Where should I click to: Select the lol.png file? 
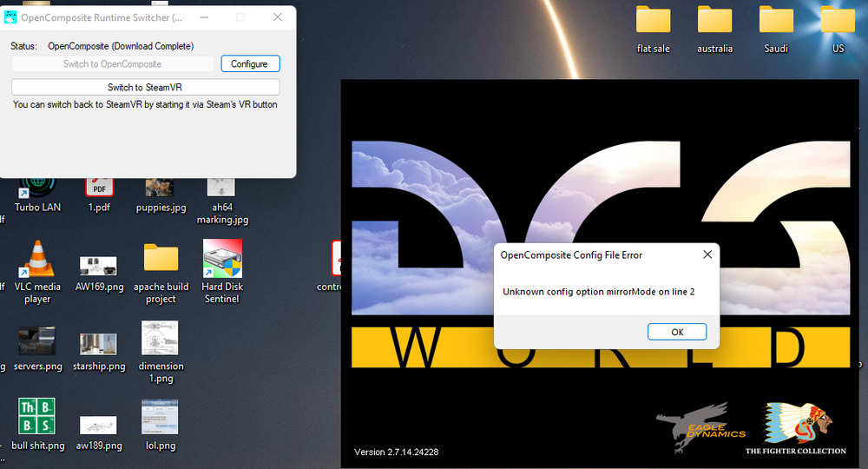click(161, 424)
